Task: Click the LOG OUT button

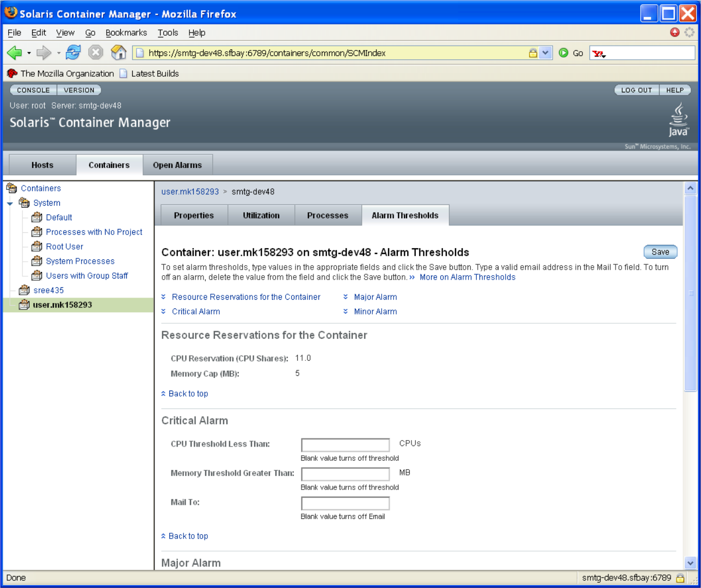Action: coord(637,90)
